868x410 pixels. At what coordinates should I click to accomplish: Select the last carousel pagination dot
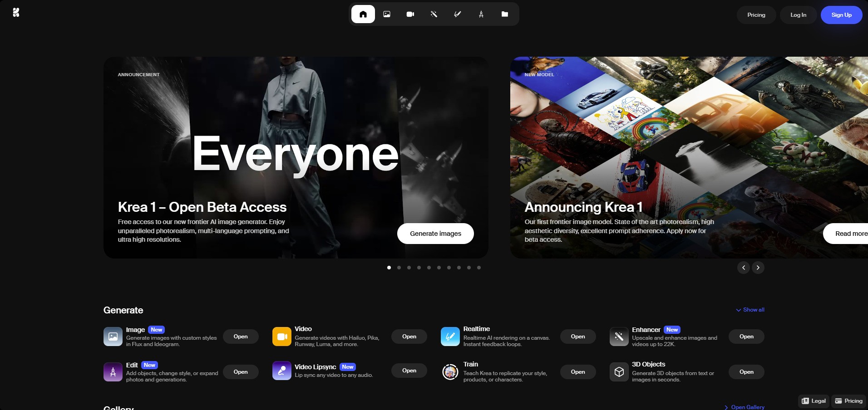[x=479, y=268]
